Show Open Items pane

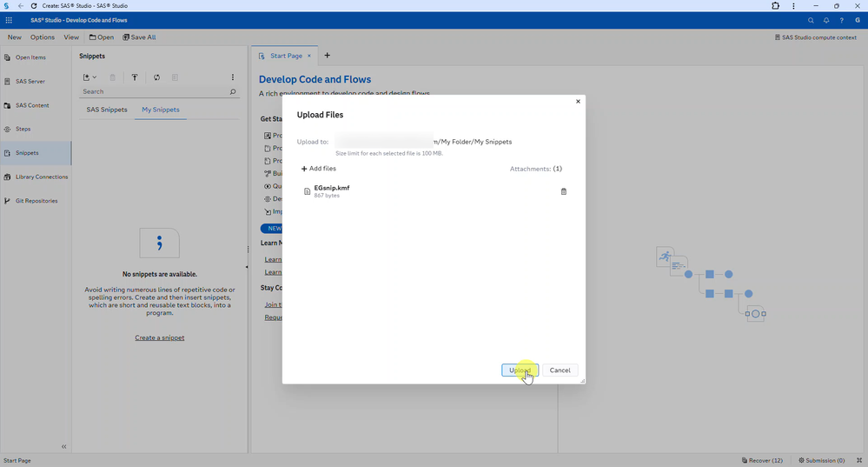[x=36, y=57]
